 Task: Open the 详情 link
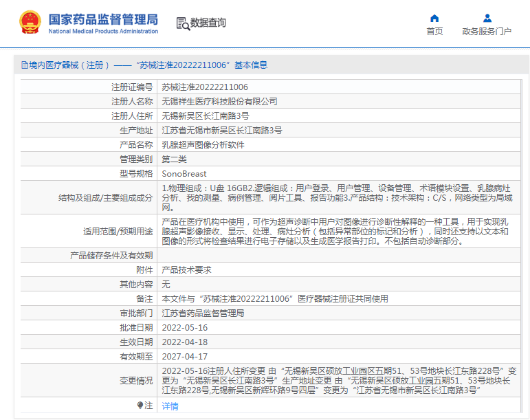(170, 406)
